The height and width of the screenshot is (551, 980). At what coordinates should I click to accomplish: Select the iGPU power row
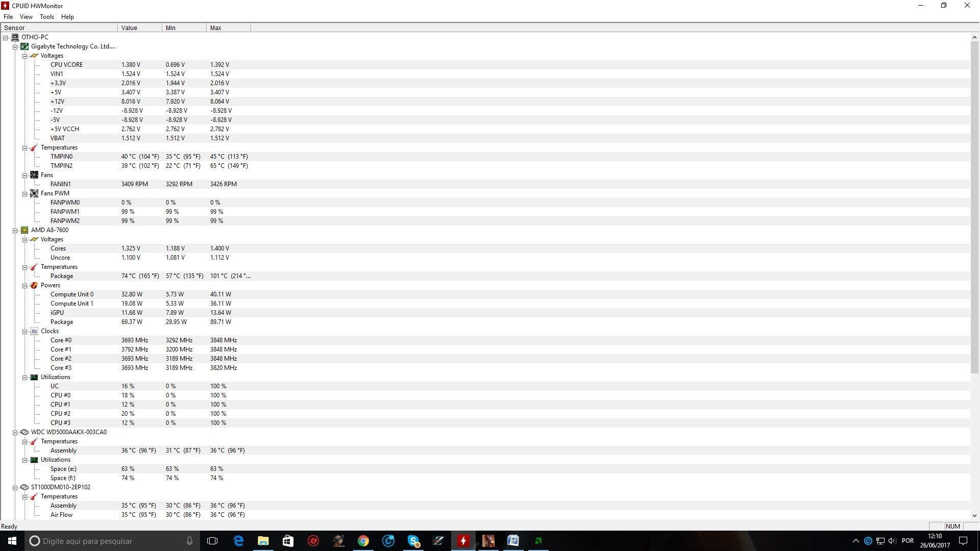tap(485, 313)
